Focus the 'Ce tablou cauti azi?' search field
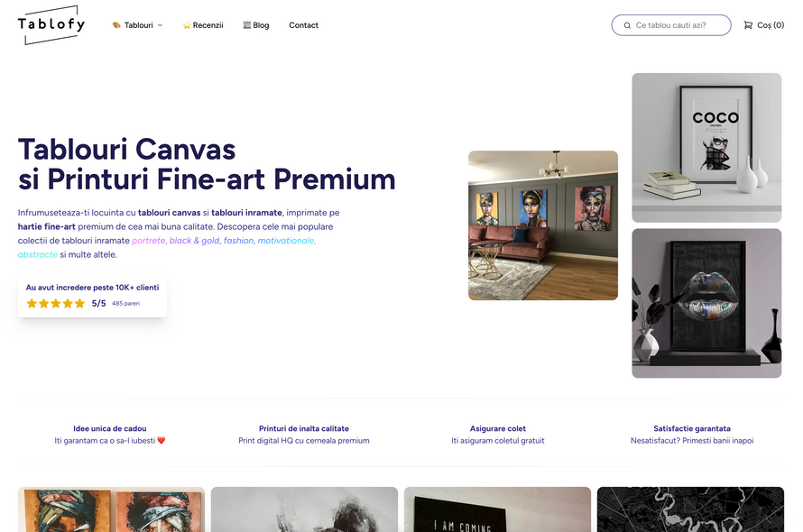Image resolution: width=803 pixels, height=532 pixels. point(671,25)
